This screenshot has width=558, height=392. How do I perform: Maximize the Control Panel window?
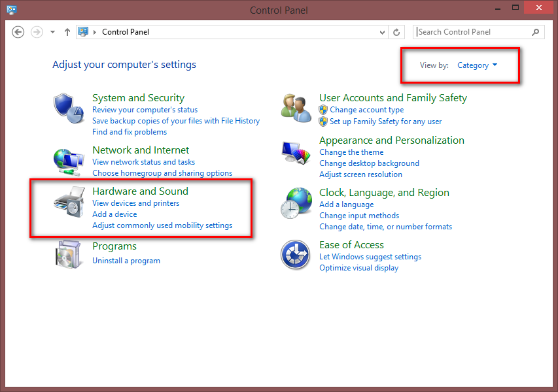click(515, 7)
